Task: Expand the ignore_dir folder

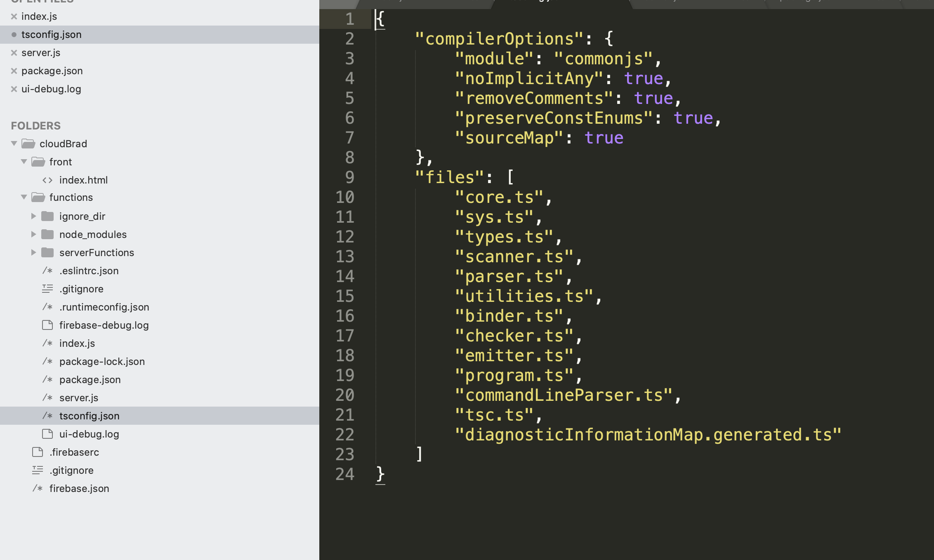Action: [x=34, y=216]
